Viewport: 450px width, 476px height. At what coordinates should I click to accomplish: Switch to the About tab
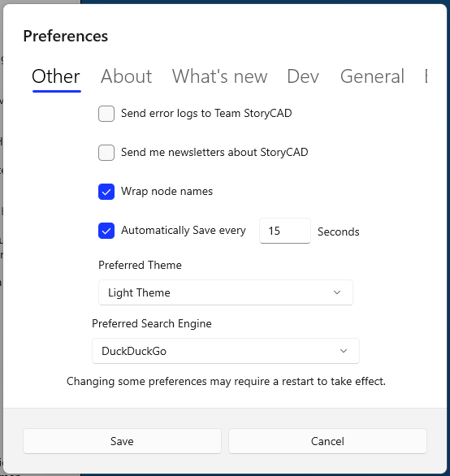(127, 76)
